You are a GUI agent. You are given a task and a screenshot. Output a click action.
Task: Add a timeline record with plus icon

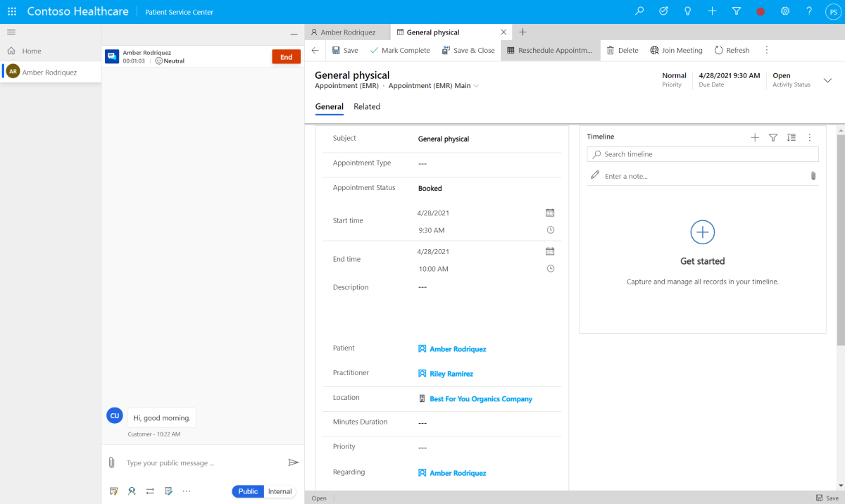(755, 137)
